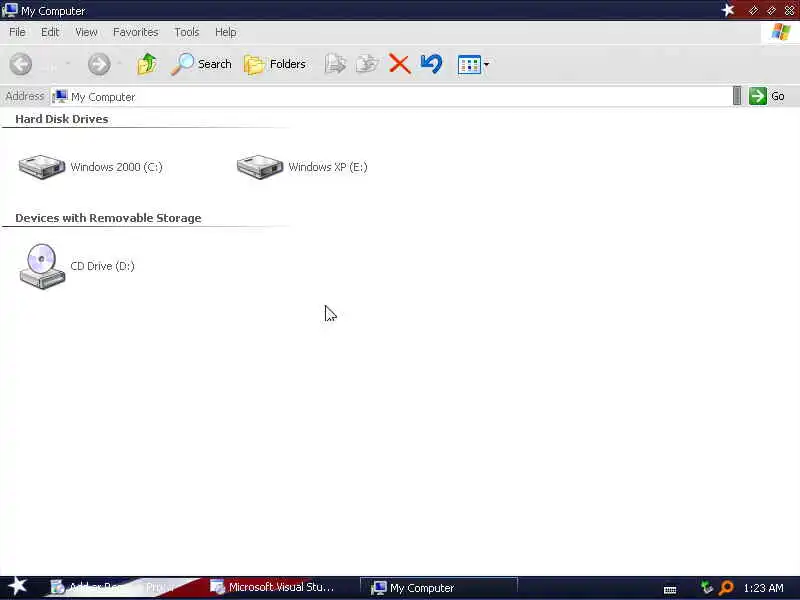Click the Windows flag logo
Viewport: 800px width, 600px height.
pyautogui.click(x=781, y=32)
